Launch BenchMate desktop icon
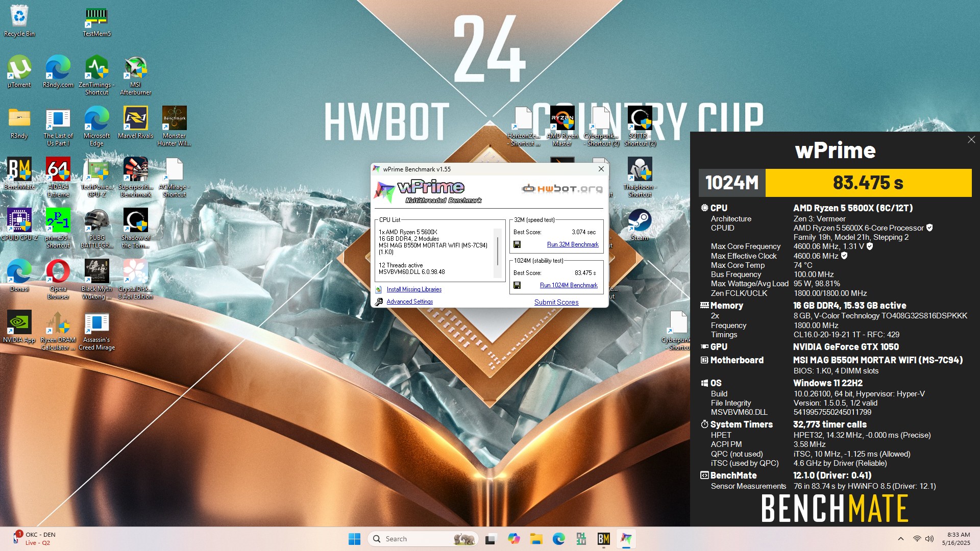The height and width of the screenshot is (551, 980). [19, 174]
